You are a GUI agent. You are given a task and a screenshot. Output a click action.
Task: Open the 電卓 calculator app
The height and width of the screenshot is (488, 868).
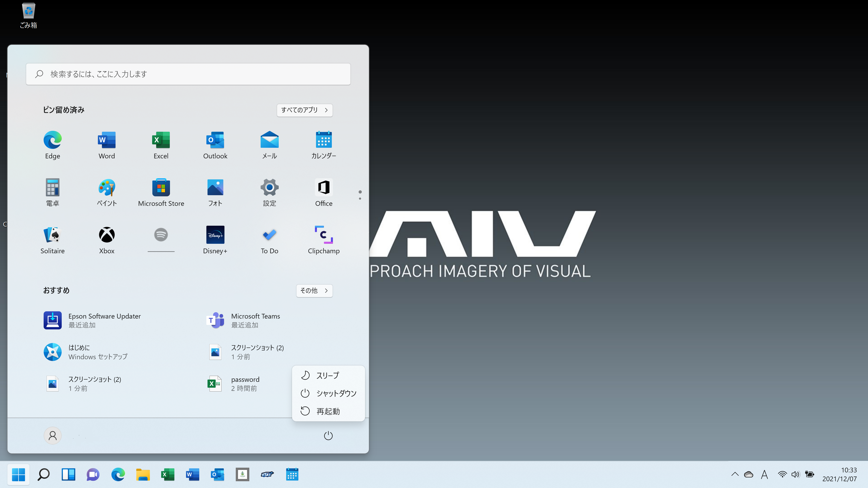[53, 192]
